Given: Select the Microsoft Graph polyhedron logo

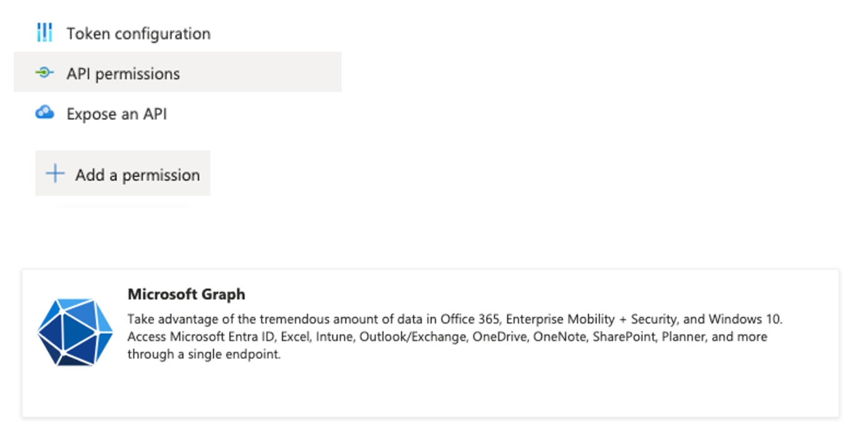Looking at the screenshot, I should [x=75, y=332].
